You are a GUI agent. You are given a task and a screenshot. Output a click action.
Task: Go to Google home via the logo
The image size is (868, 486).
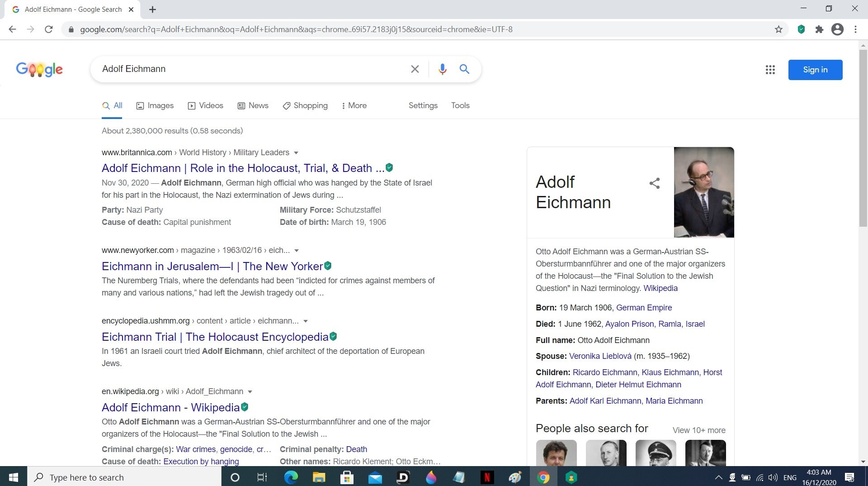point(39,69)
